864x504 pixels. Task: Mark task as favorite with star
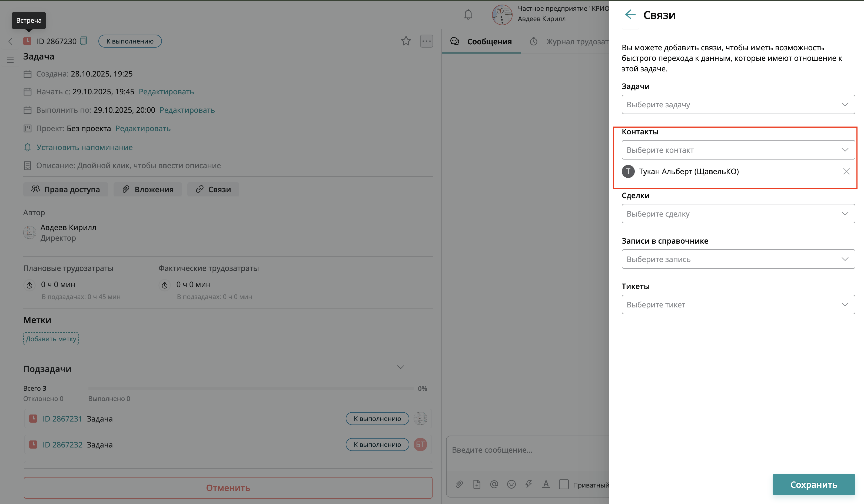point(406,41)
